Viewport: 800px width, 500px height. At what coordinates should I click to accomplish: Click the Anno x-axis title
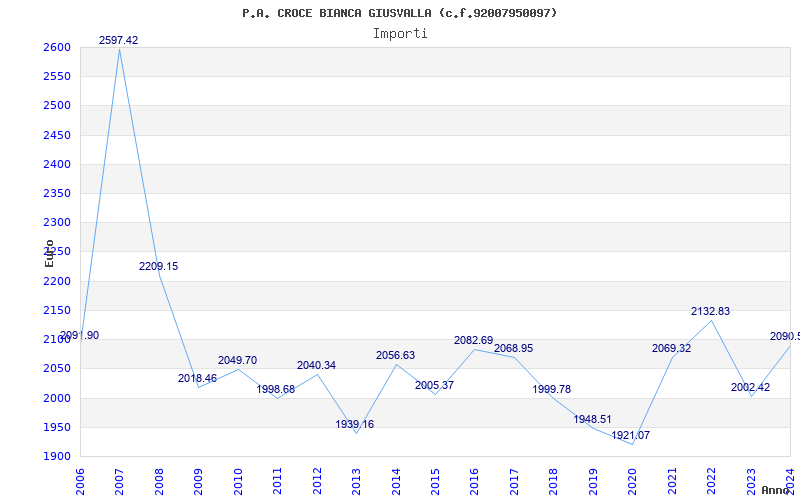[x=776, y=490]
